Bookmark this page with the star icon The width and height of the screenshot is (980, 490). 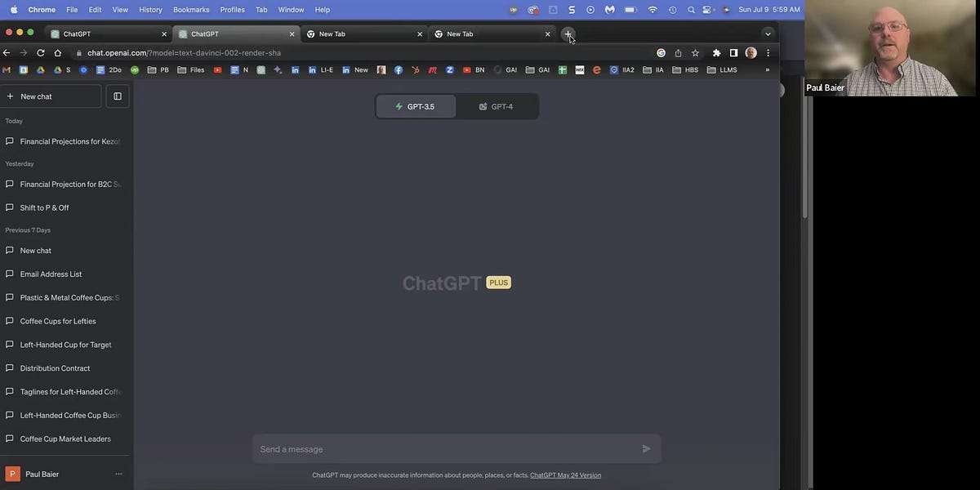point(695,52)
